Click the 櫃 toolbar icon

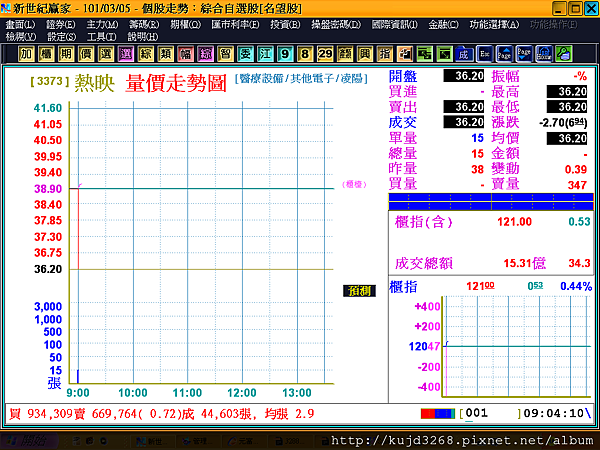click(x=46, y=54)
